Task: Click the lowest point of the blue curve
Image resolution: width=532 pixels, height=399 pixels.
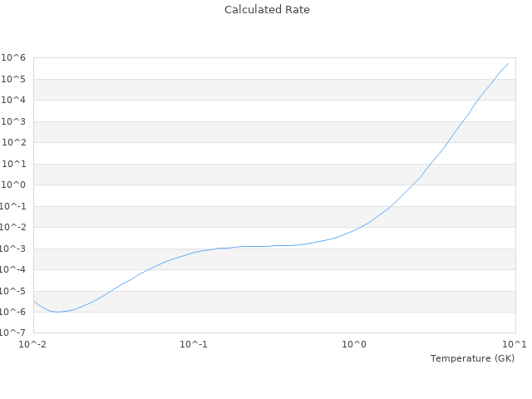Action: click(x=58, y=312)
